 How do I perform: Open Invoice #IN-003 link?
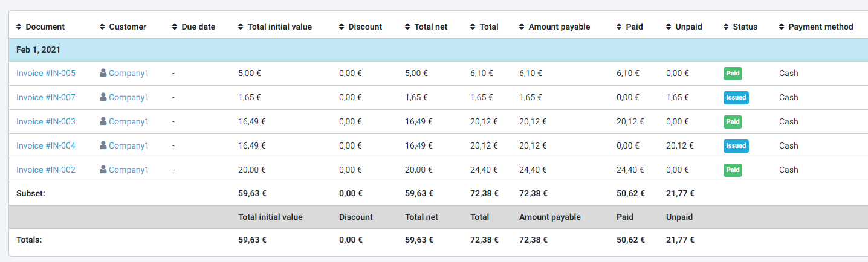[46, 122]
